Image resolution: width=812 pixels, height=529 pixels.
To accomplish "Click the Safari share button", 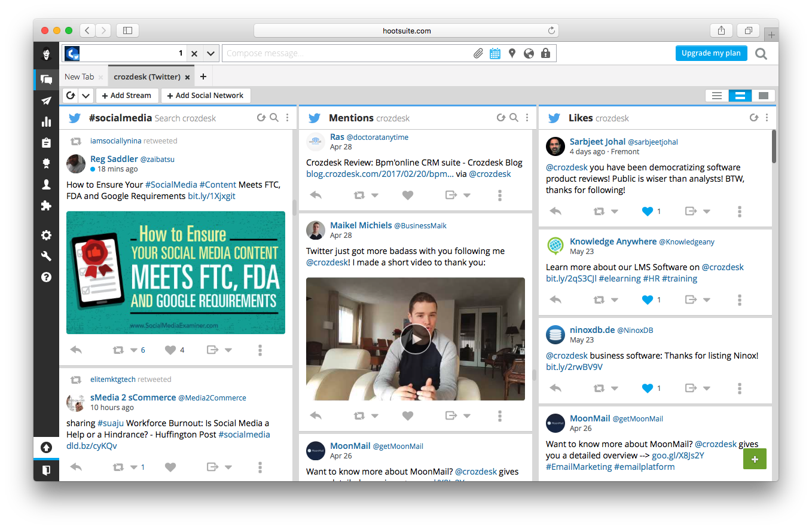I will coord(722,30).
